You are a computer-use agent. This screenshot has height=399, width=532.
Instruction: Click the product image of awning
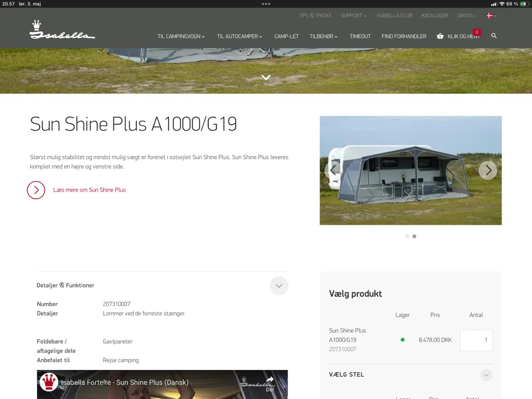coord(411,170)
